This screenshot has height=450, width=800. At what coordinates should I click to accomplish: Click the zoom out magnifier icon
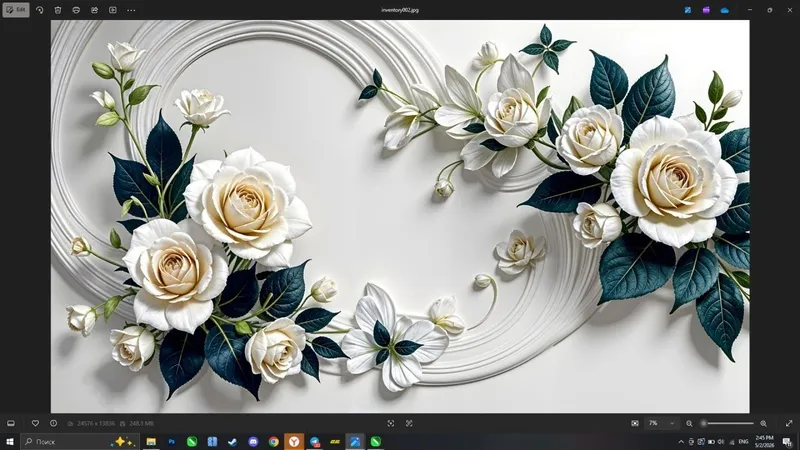point(689,423)
